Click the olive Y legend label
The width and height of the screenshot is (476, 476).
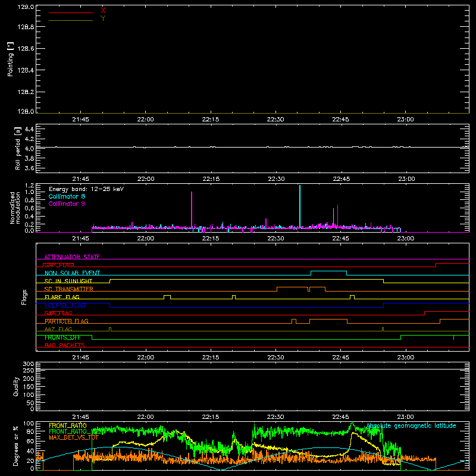(103, 18)
